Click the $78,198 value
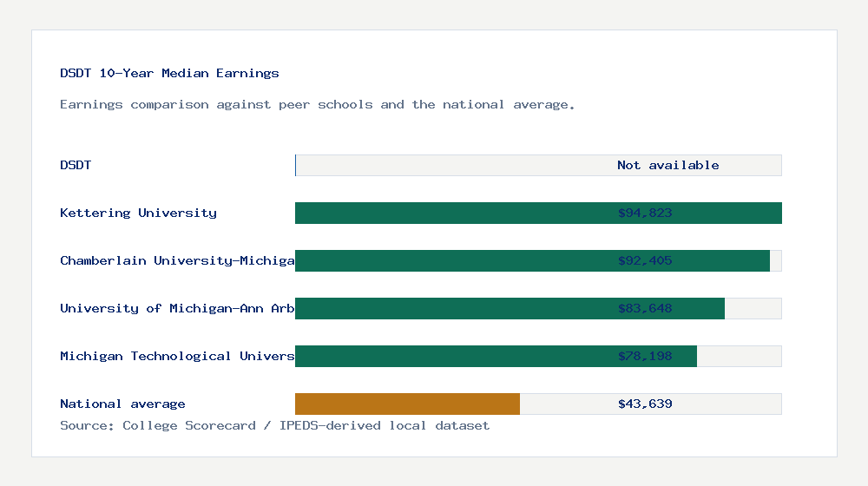Viewport: 868px width, 486px height. click(x=645, y=356)
